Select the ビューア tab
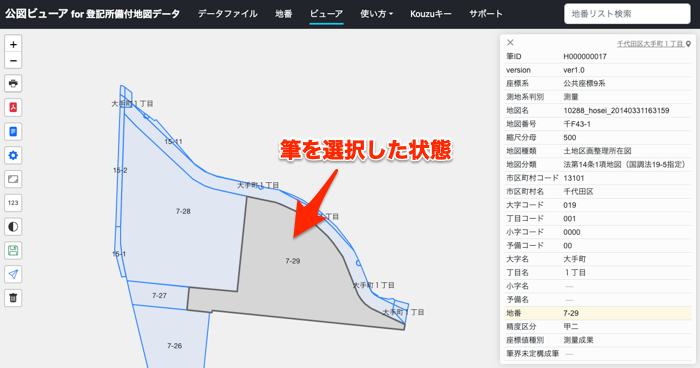 pos(326,14)
